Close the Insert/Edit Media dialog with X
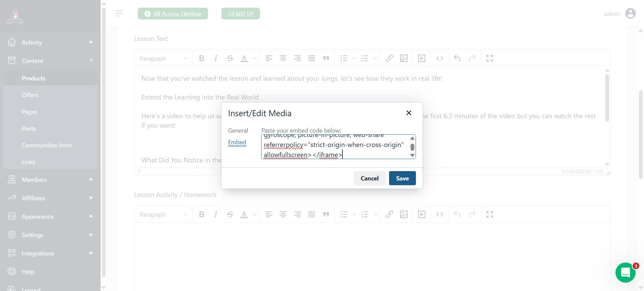The image size is (644, 291). click(409, 113)
